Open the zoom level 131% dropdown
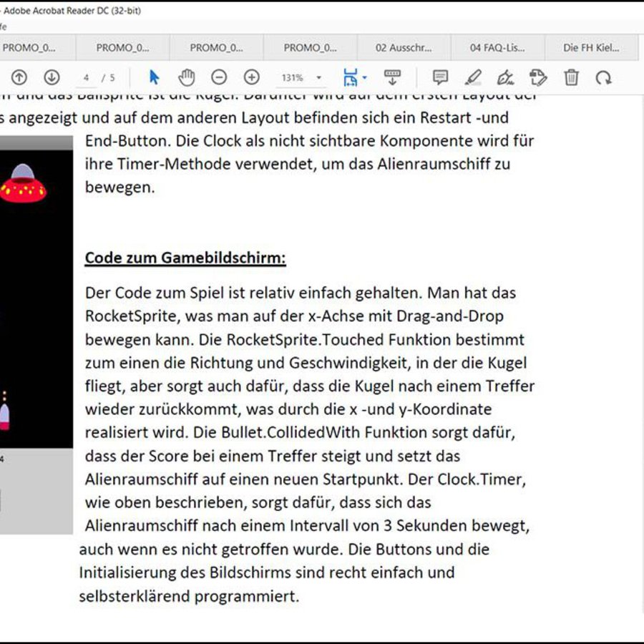Image resolution: width=644 pixels, height=644 pixels. (x=301, y=77)
